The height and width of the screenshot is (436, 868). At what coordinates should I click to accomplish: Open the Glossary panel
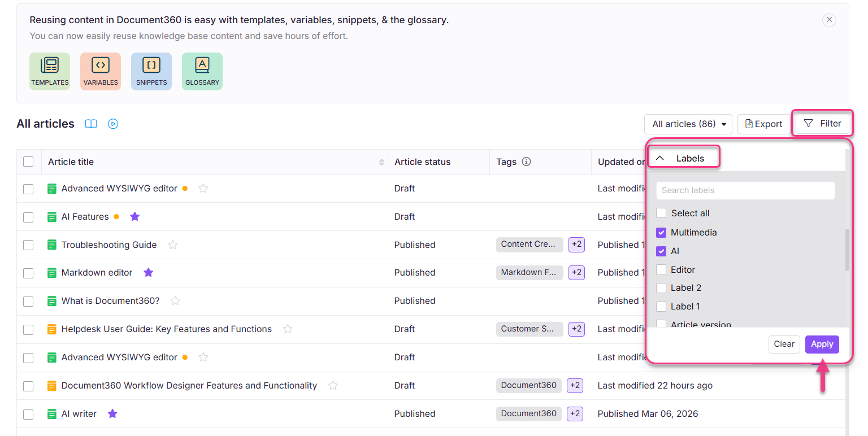(202, 71)
